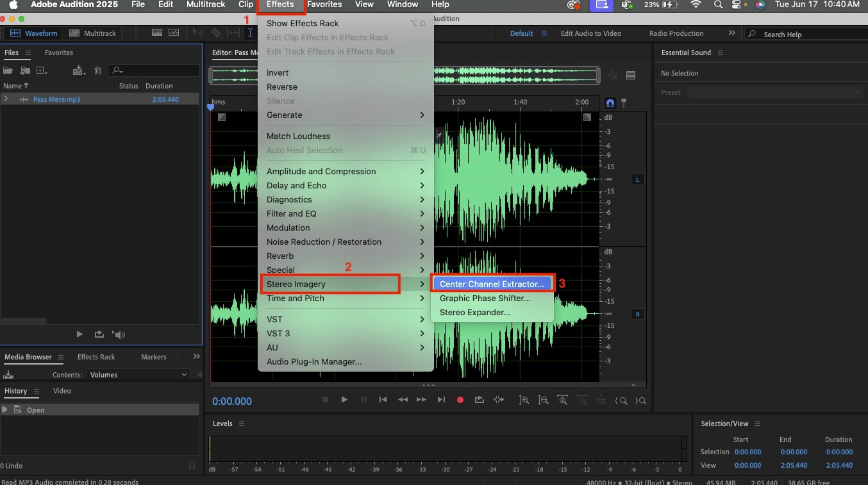The width and height of the screenshot is (868, 485).
Task: Switch to Markers tab
Action: pos(153,357)
